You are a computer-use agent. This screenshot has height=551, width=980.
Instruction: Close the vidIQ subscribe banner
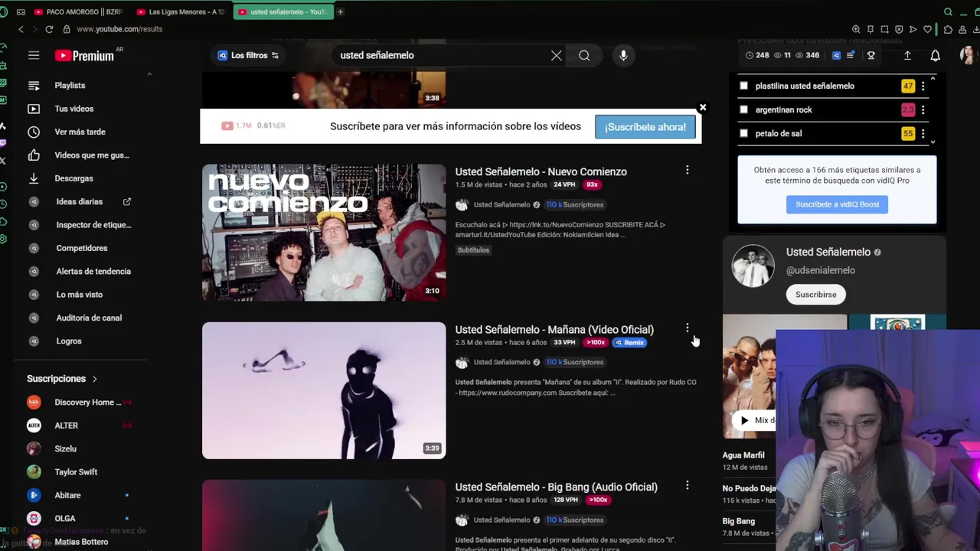point(703,107)
